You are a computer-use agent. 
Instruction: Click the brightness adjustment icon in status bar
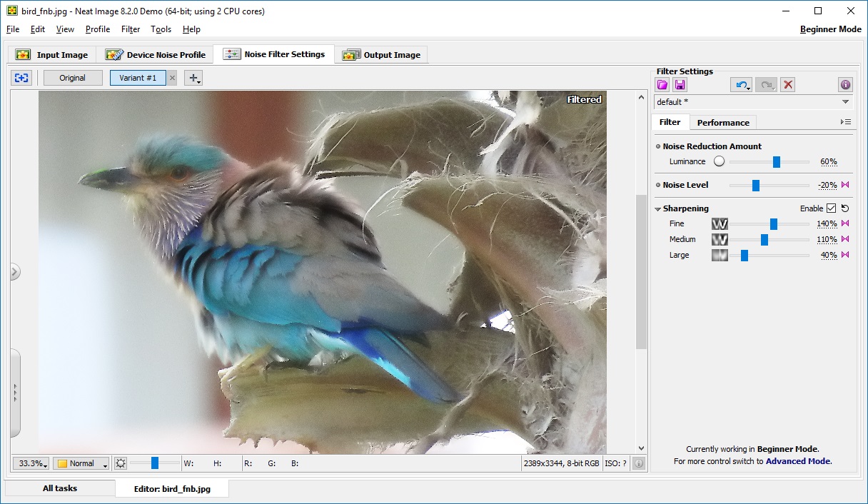pyautogui.click(x=120, y=463)
